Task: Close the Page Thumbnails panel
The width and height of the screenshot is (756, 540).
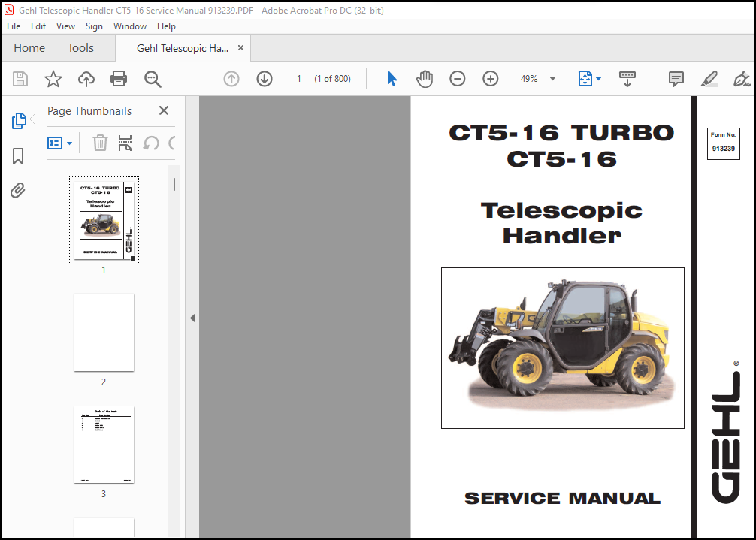Action: pos(164,110)
